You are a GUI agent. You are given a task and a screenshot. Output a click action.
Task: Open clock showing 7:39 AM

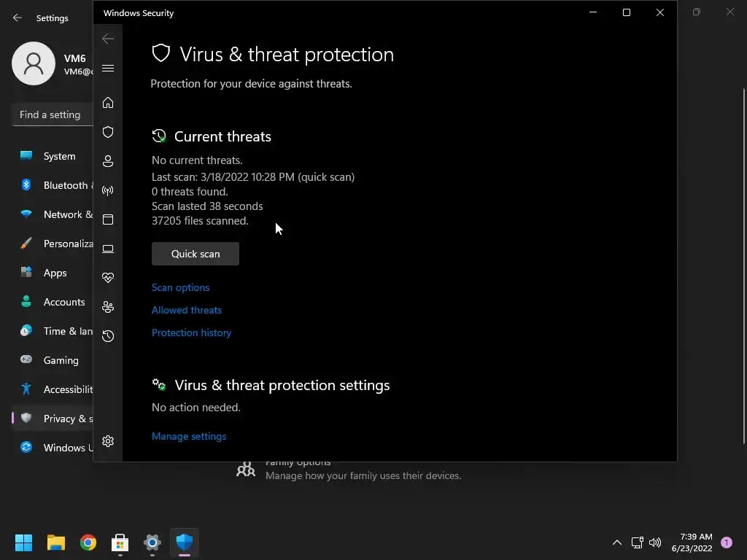coord(692,542)
